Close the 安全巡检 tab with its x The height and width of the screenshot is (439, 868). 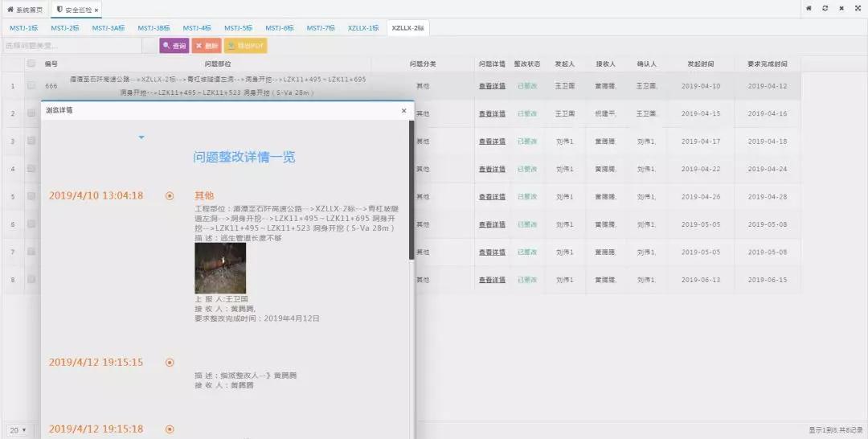(x=96, y=10)
